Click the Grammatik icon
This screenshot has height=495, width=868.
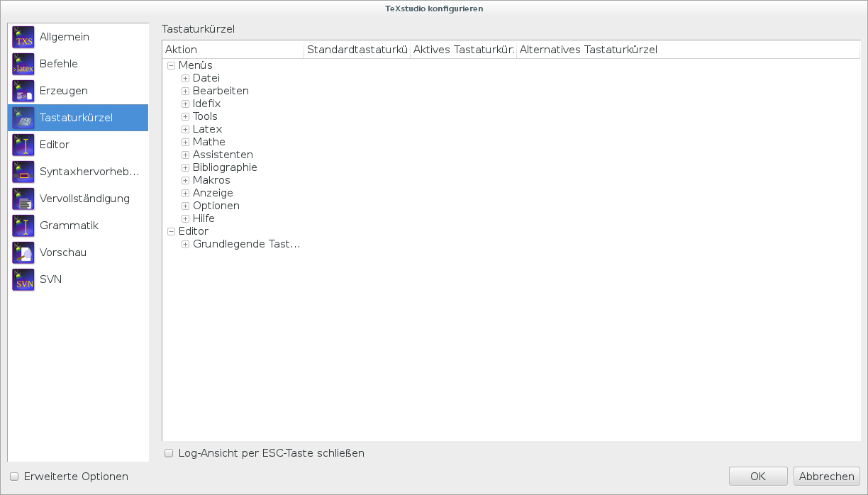23,226
